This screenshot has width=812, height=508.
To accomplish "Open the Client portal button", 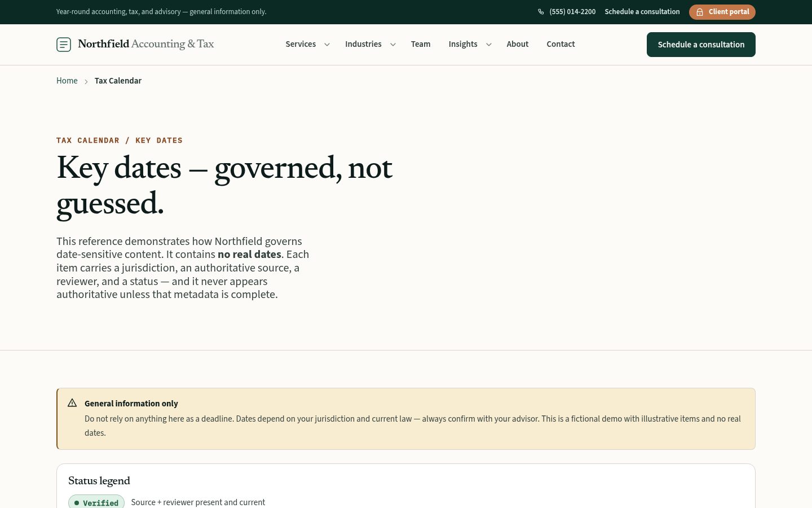I will point(722,12).
